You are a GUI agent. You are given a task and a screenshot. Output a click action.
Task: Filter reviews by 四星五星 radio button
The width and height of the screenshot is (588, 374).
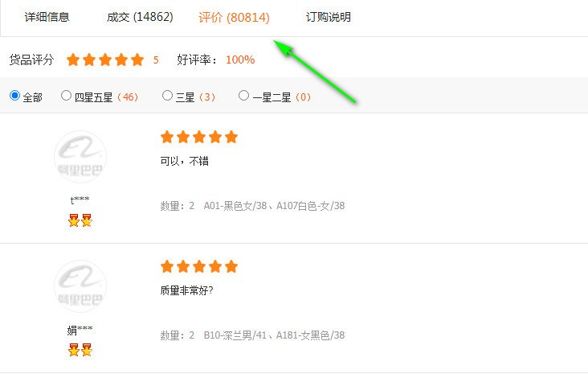tap(66, 96)
